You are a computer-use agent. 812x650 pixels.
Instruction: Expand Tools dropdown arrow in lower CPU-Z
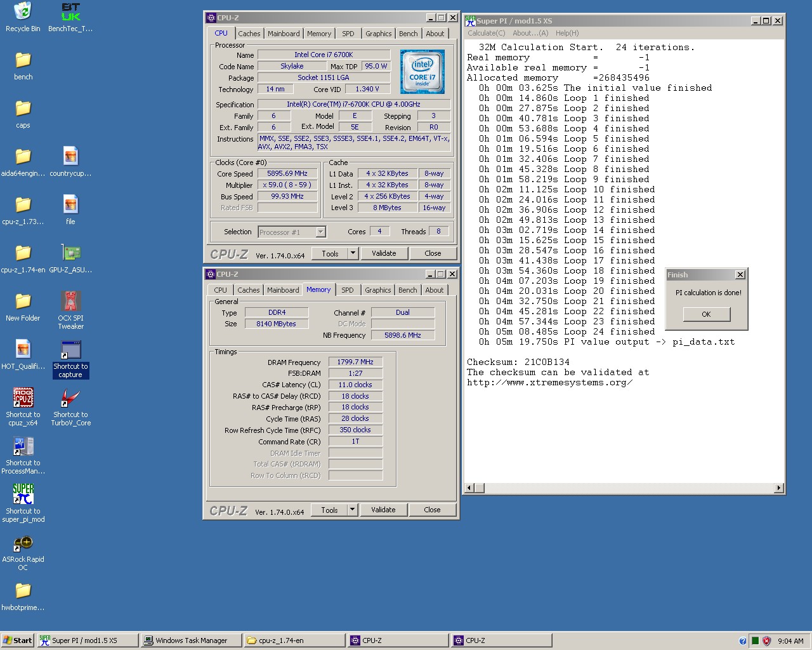coord(353,510)
